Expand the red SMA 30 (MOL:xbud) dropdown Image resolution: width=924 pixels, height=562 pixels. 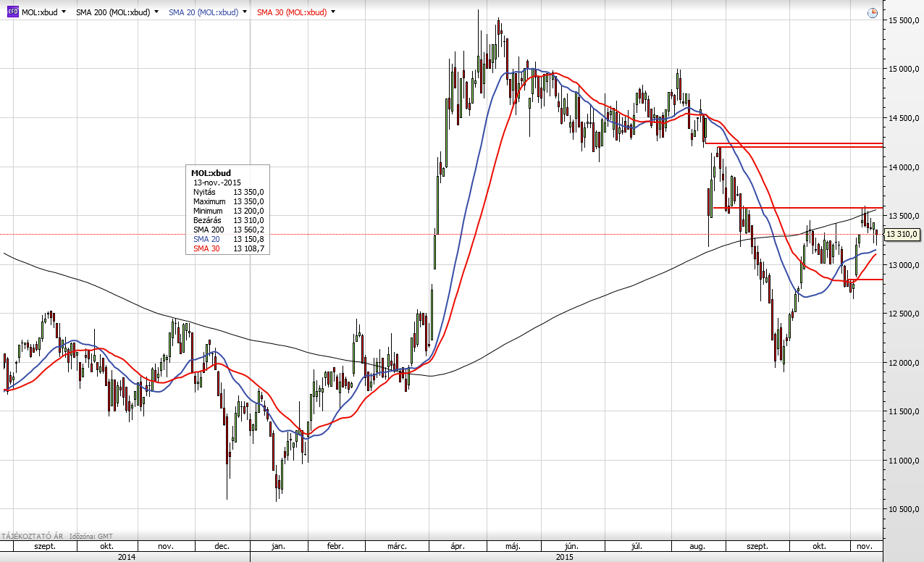pyautogui.click(x=332, y=12)
